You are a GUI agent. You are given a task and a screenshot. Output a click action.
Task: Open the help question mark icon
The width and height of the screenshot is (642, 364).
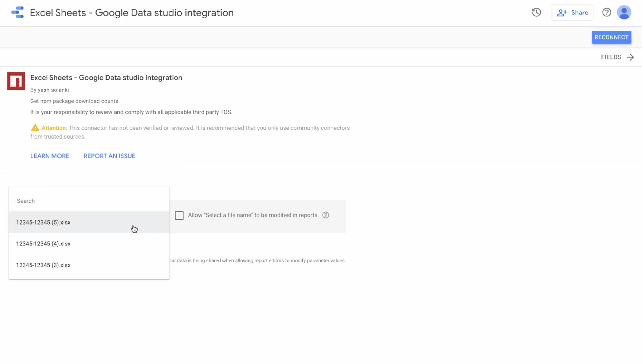point(607,12)
